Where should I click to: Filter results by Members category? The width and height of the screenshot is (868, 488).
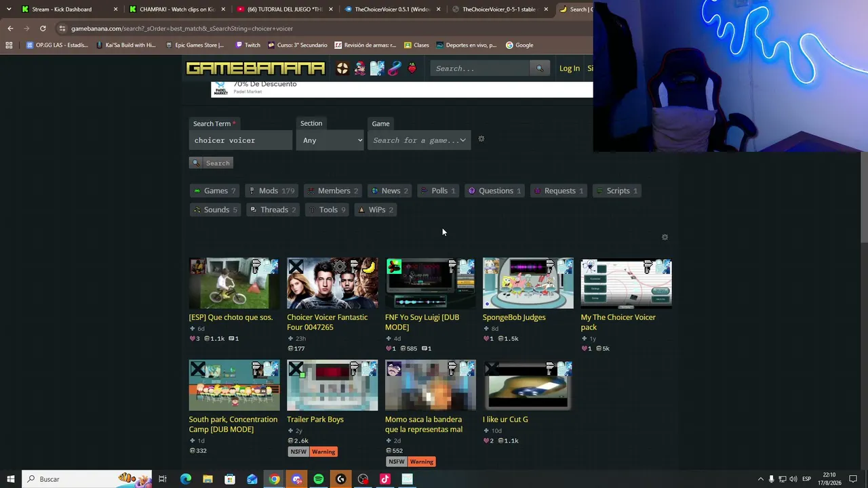tap(332, 191)
